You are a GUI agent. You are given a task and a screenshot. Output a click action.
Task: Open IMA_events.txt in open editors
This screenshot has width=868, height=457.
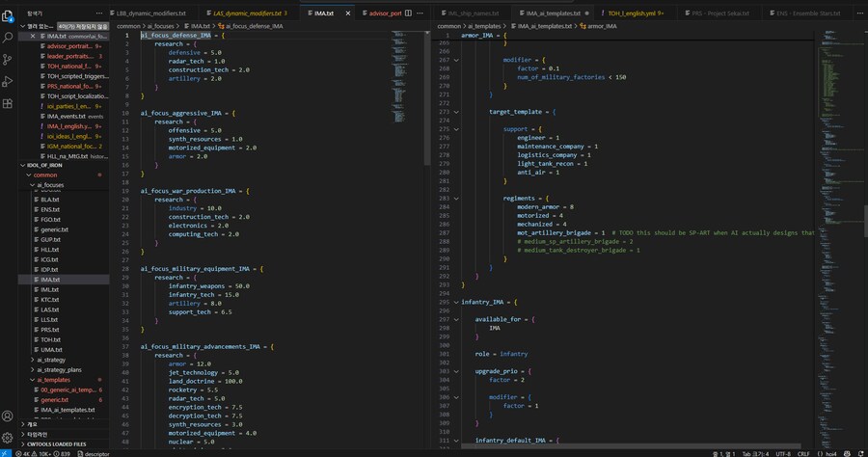(x=65, y=117)
